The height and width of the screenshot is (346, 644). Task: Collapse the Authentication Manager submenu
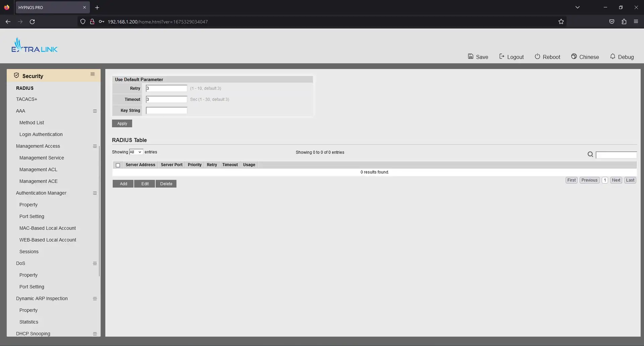tap(95, 193)
